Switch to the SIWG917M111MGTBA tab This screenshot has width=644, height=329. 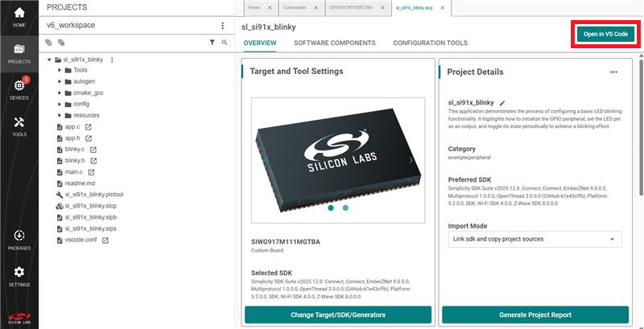[x=352, y=7]
